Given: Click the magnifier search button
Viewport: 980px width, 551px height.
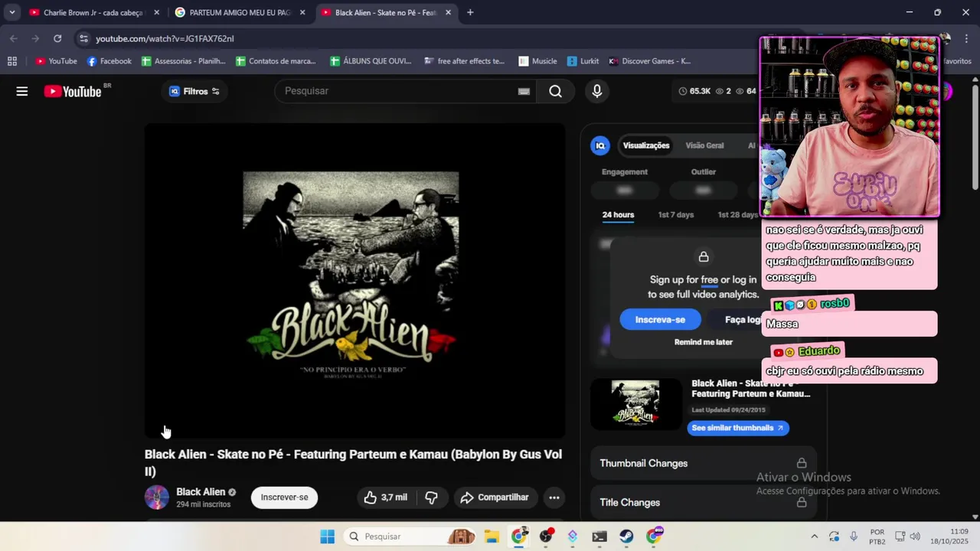Looking at the screenshot, I should pos(555,91).
